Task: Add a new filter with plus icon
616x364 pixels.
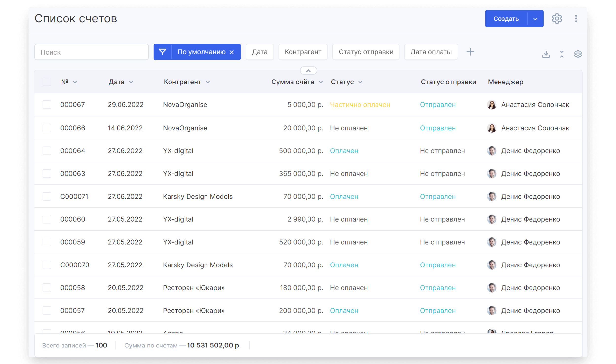Action: tap(470, 52)
